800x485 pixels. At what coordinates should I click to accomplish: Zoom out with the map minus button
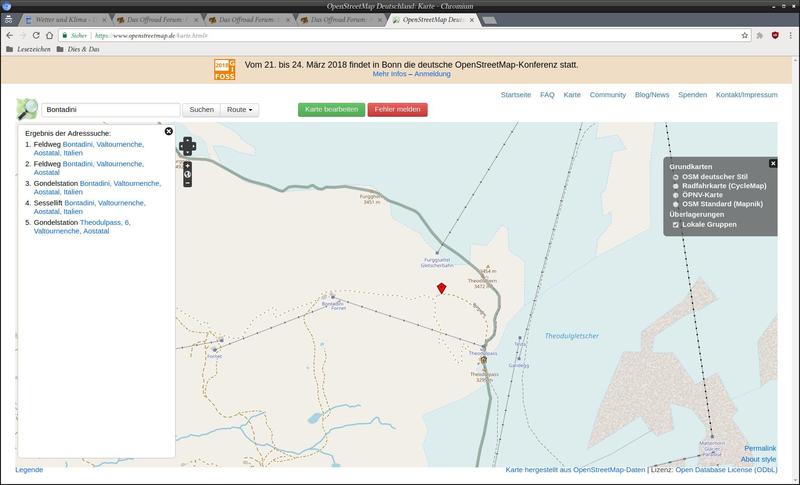point(187,183)
